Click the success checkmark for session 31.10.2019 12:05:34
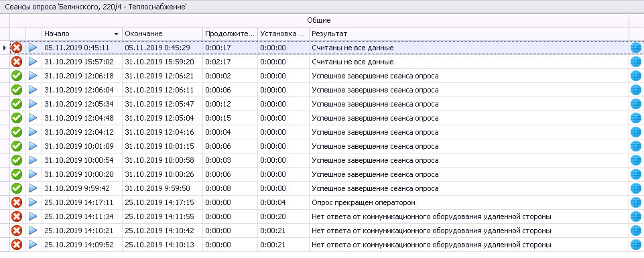The height and width of the screenshot is (258, 644). point(17,104)
